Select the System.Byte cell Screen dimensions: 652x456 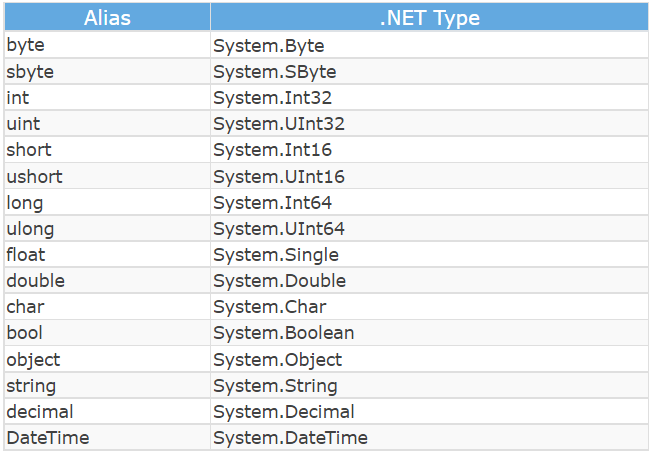[x=430, y=45]
